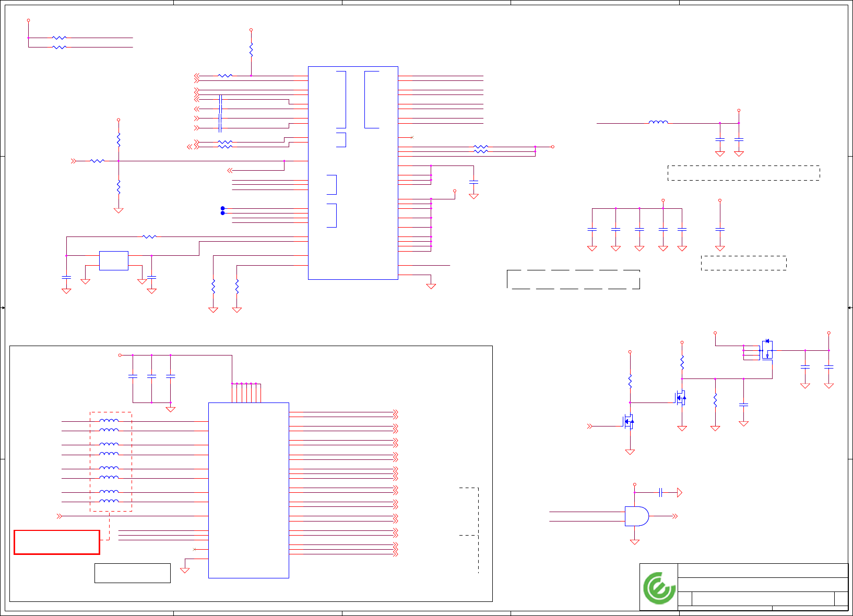Select the black outlined empty box beside the red rectangle
The height and width of the screenshot is (616, 853).
pos(133,573)
